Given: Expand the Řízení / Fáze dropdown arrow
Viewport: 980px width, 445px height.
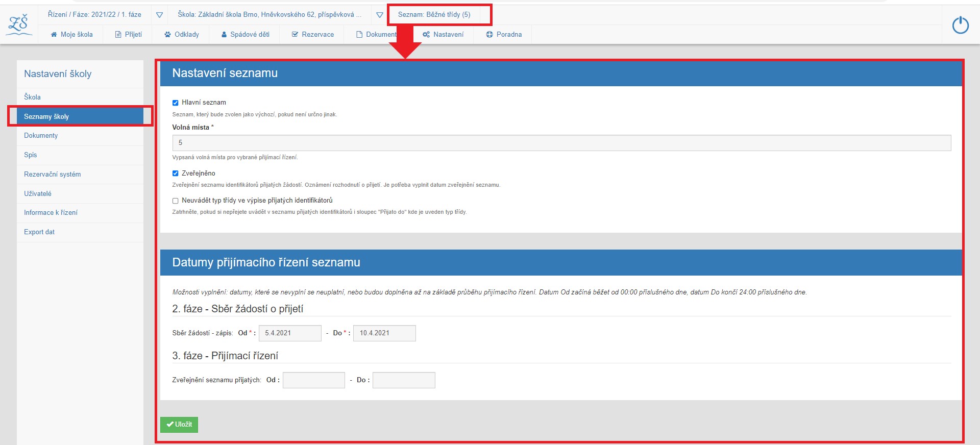Looking at the screenshot, I should pos(159,15).
